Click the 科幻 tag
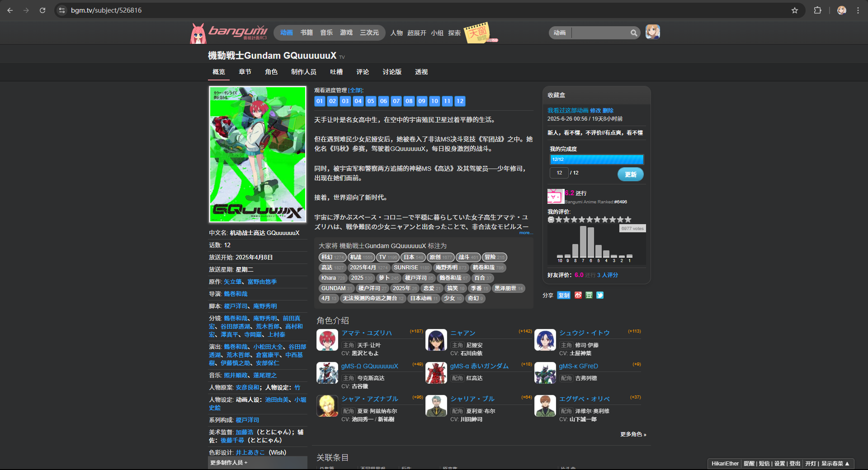 (332, 257)
